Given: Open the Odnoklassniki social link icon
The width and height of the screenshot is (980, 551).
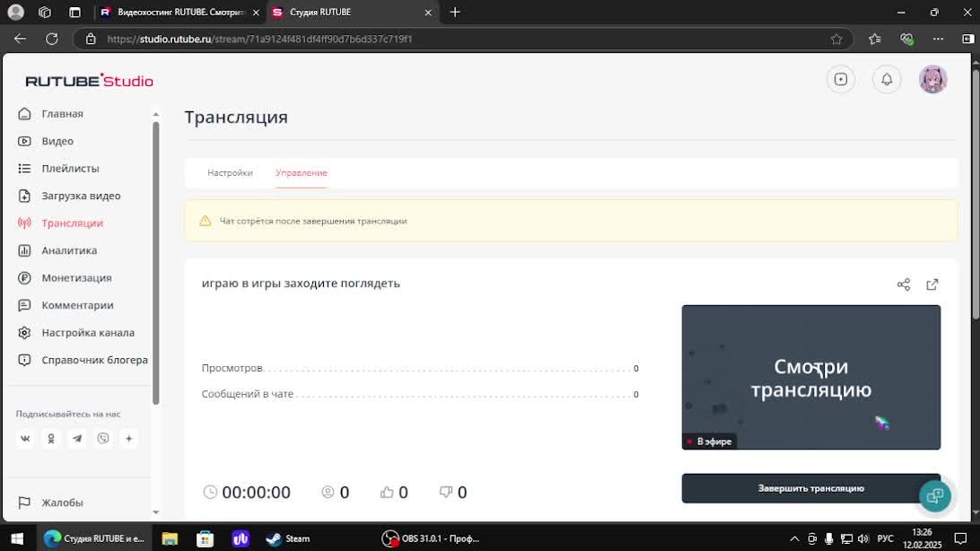Looking at the screenshot, I should 51,439.
